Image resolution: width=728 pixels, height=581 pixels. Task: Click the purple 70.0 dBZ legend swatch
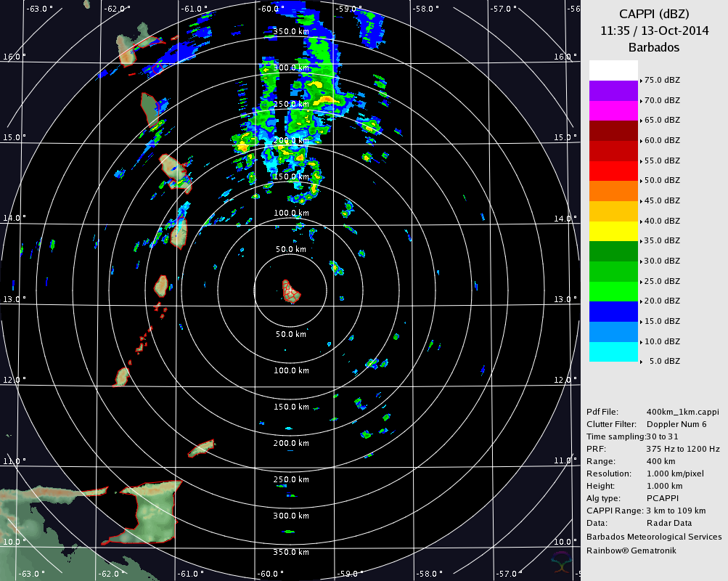click(x=613, y=91)
